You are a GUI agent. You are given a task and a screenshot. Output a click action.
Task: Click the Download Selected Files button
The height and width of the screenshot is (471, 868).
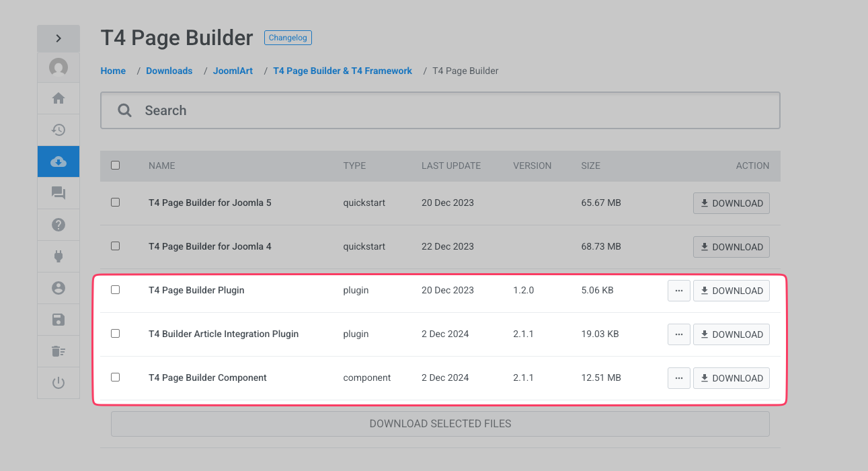pyautogui.click(x=440, y=424)
